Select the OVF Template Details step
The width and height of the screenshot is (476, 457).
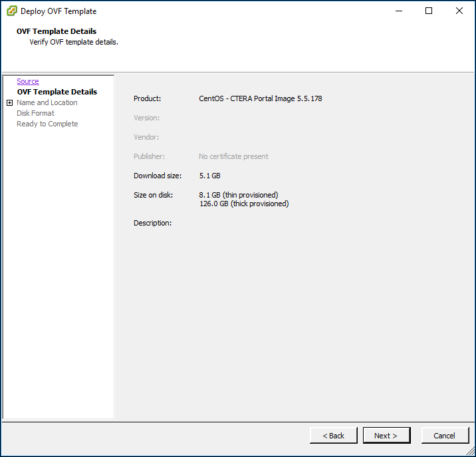57,92
